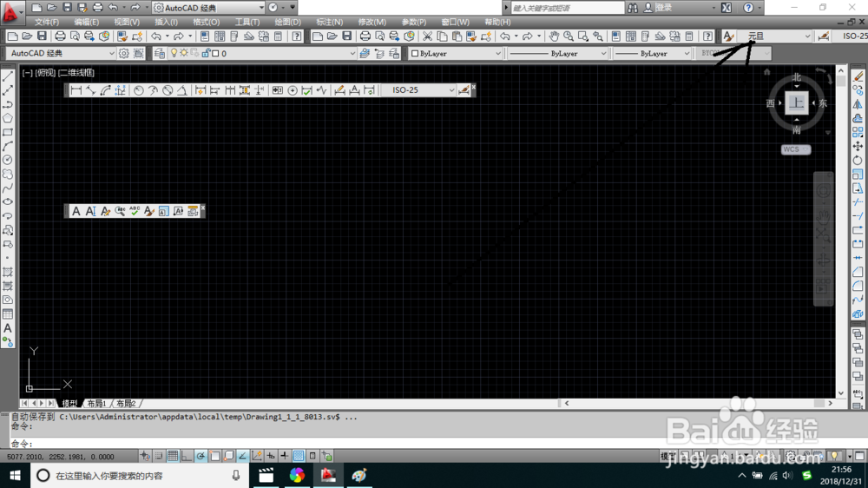Select the Erase tool in Modify toolbar
The image size is (868, 488).
coord(858,76)
